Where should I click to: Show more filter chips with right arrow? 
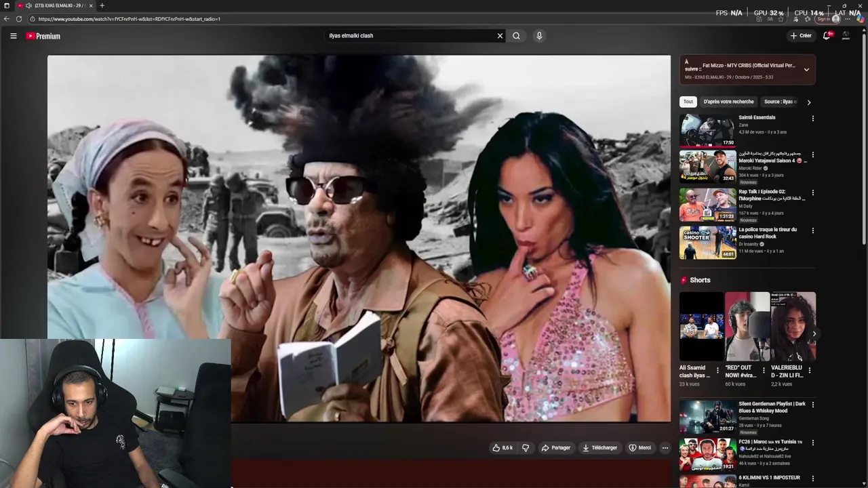point(808,102)
